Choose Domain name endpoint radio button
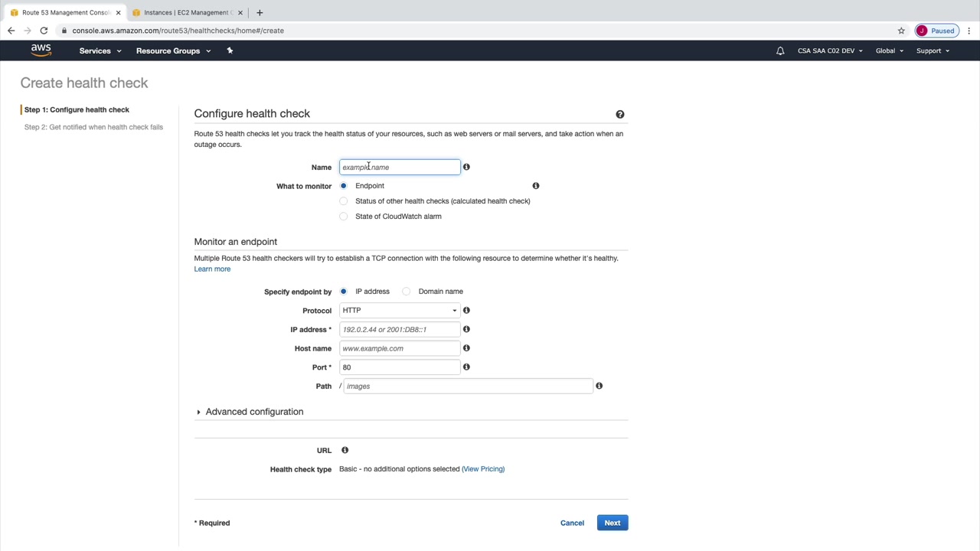 [407, 292]
